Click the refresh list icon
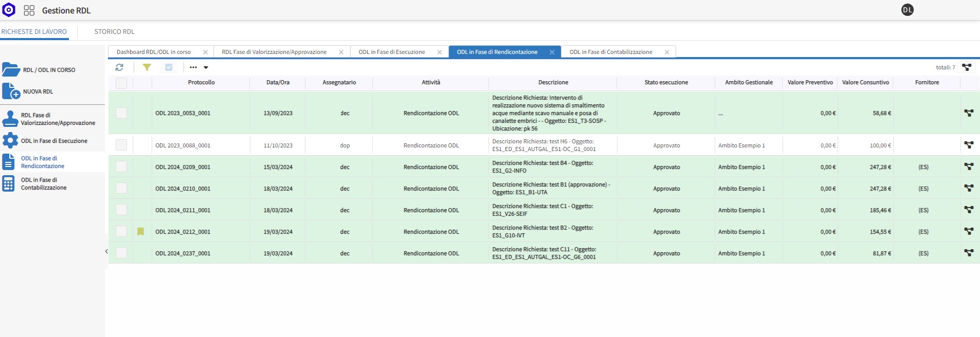Viewport: 980px width, 337px height. pyautogui.click(x=119, y=67)
